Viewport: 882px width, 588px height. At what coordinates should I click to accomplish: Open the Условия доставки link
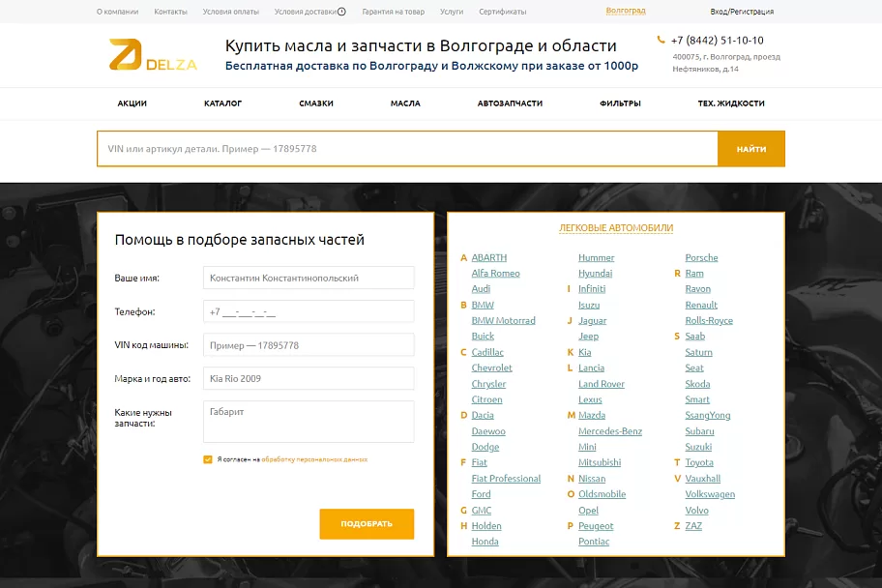(306, 12)
